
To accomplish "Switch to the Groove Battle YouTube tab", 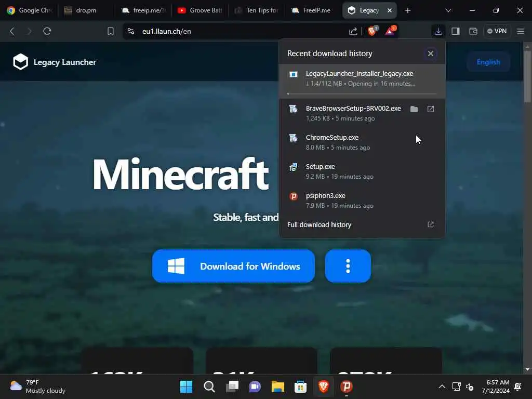I will [200, 10].
